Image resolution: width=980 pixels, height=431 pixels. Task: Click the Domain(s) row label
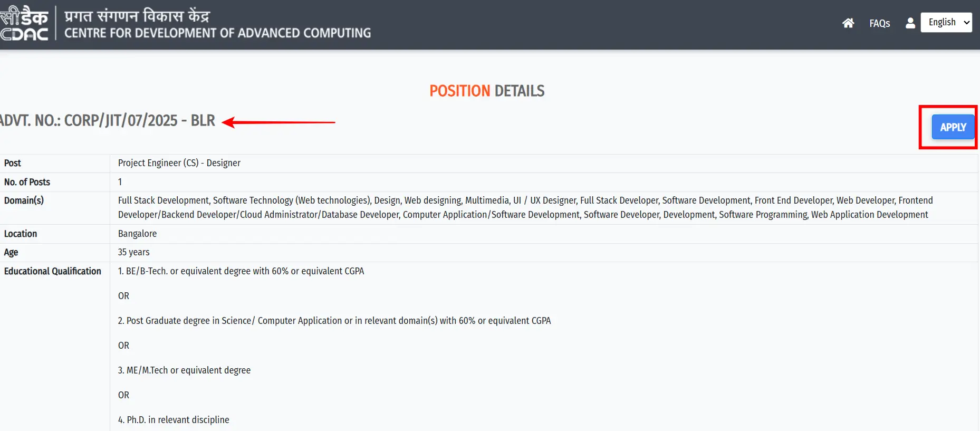(24, 200)
